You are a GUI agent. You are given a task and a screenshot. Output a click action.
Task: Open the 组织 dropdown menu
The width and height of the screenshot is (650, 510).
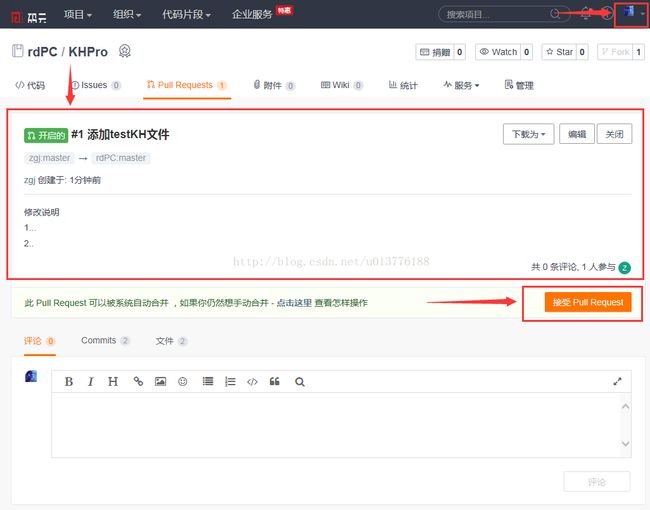pyautogui.click(x=127, y=15)
